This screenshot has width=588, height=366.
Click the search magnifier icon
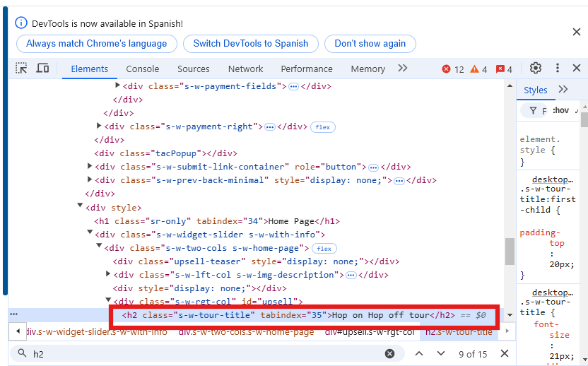coord(23,353)
